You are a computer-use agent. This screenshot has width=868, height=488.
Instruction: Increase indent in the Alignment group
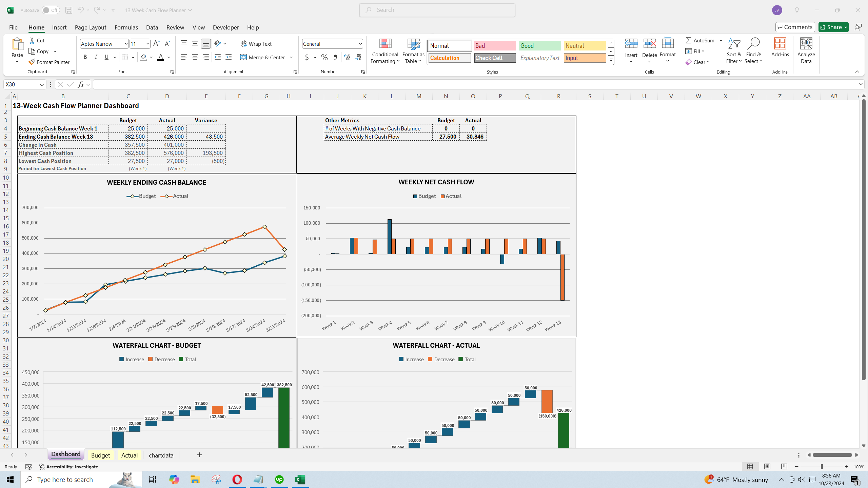pos(229,57)
